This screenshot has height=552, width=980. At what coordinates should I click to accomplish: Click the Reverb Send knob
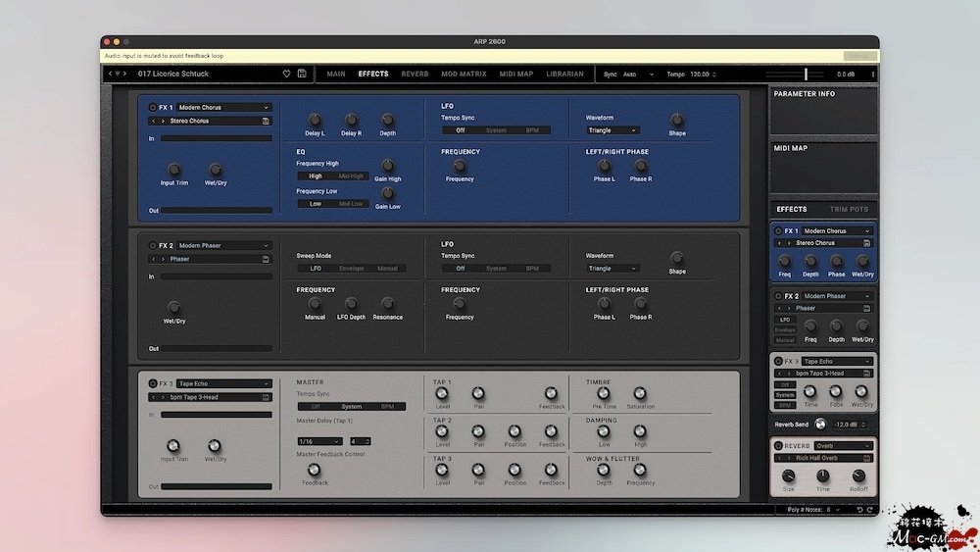(x=820, y=425)
